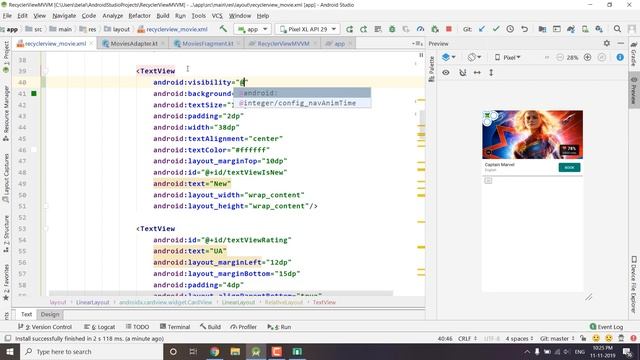Select @integer/config_navAnimTime completion suggestion

302,103
